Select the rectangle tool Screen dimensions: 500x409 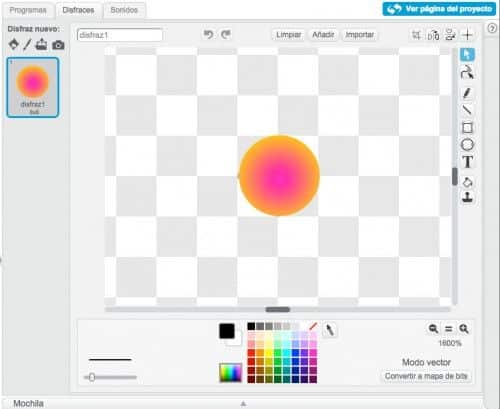click(x=467, y=127)
